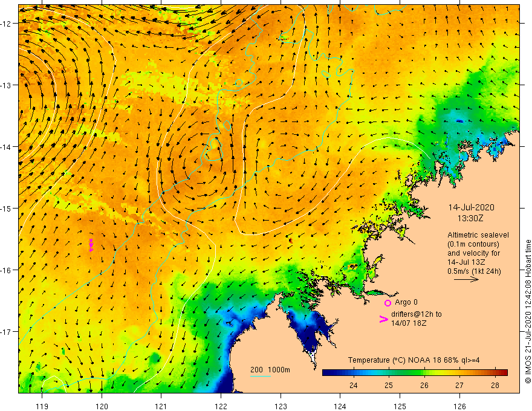The width and height of the screenshot is (532, 411).
Task: Click the longitude axis label 122
Action: pos(221,406)
